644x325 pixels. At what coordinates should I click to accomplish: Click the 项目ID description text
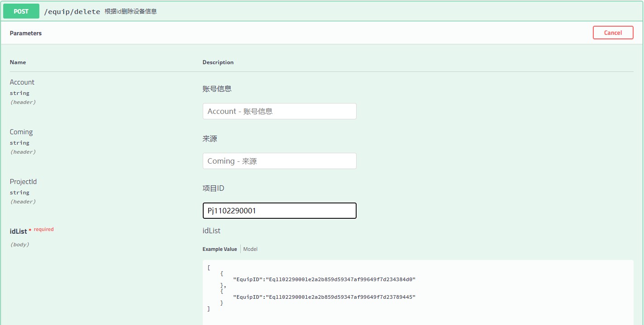click(x=213, y=188)
